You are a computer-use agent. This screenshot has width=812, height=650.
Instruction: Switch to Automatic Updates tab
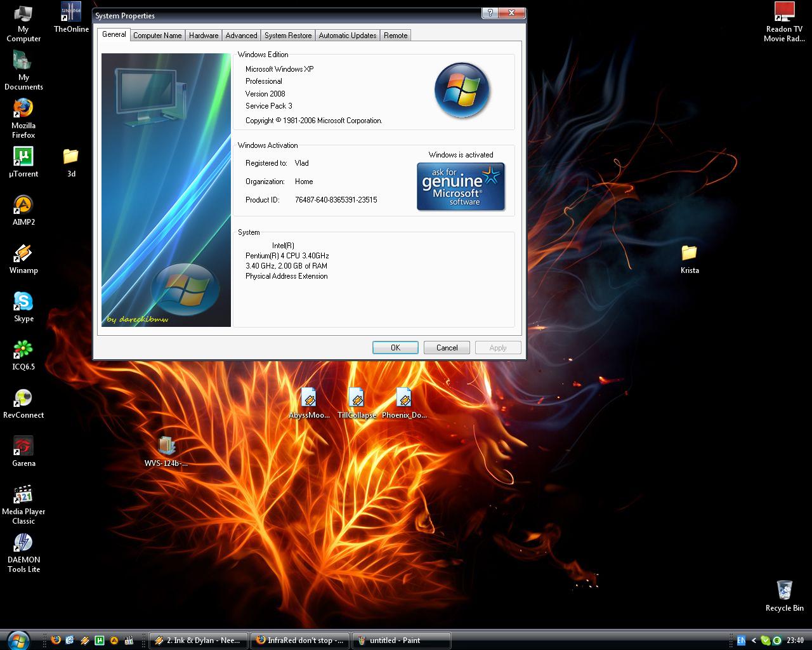click(348, 36)
